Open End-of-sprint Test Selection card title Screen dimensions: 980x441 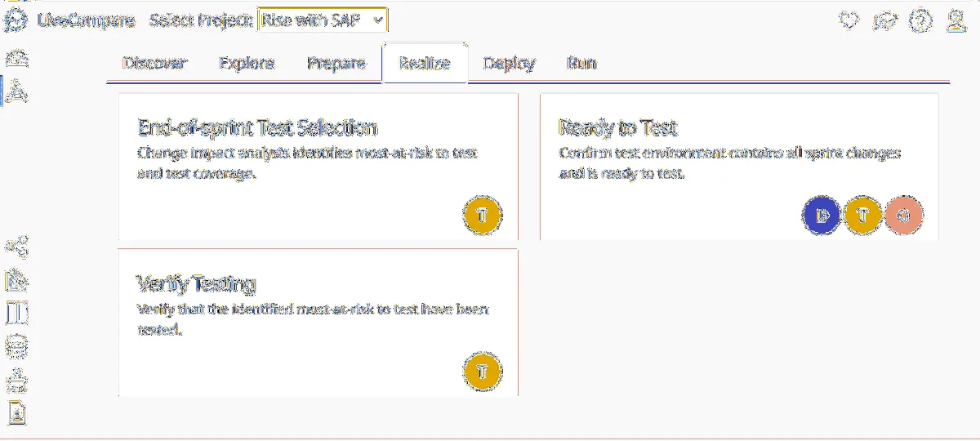click(257, 128)
